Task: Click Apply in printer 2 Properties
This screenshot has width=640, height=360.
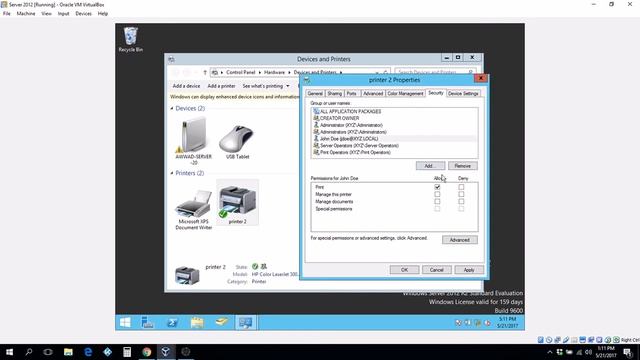Action: pyautogui.click(x=469, y=270)
